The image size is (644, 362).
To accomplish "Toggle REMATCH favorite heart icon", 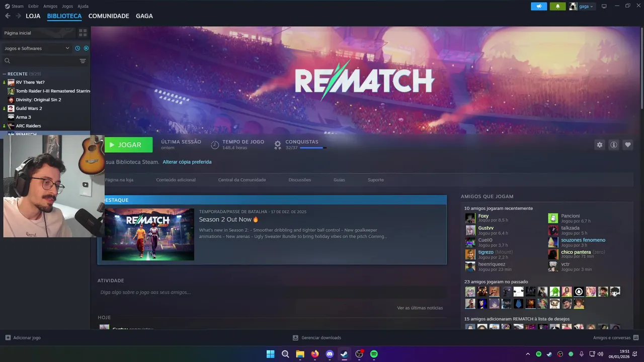I will pos(628,145).
